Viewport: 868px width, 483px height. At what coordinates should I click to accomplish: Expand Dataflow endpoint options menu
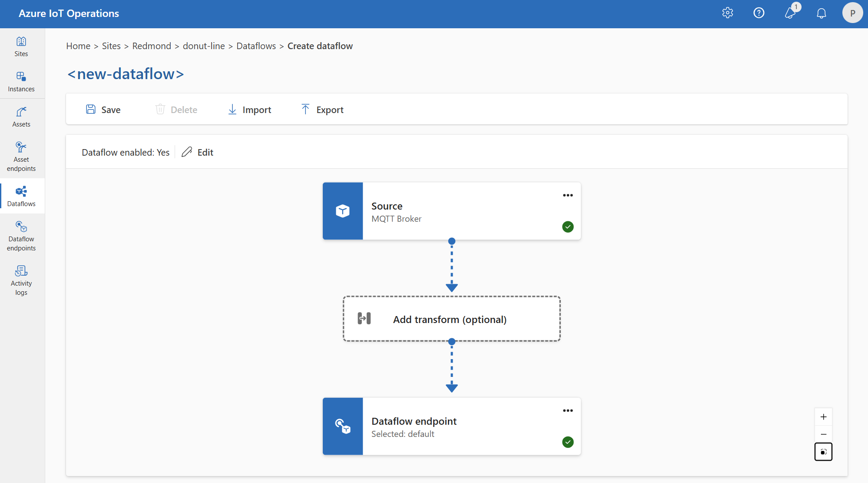567,410
